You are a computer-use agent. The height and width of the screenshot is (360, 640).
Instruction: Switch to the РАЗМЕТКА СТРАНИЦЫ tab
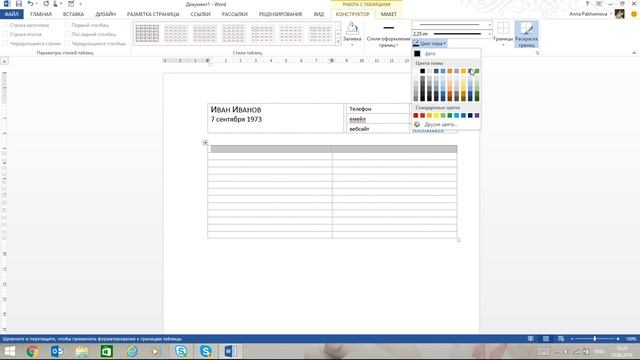(153, 14)
